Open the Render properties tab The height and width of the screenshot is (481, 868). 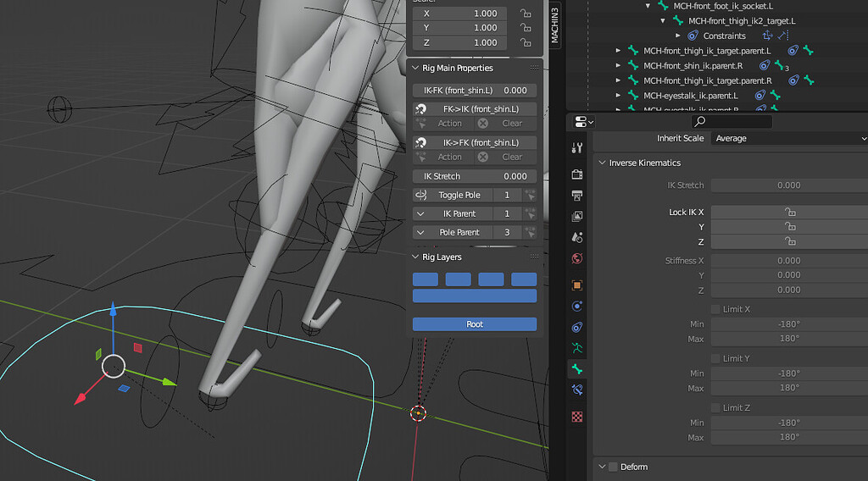(x=576, y=174)
